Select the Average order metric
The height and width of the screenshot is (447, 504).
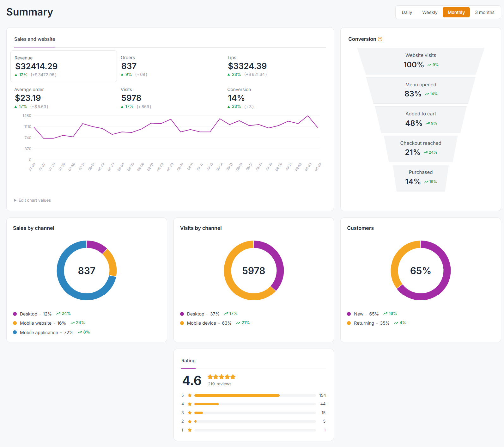[x=64, y=98]
